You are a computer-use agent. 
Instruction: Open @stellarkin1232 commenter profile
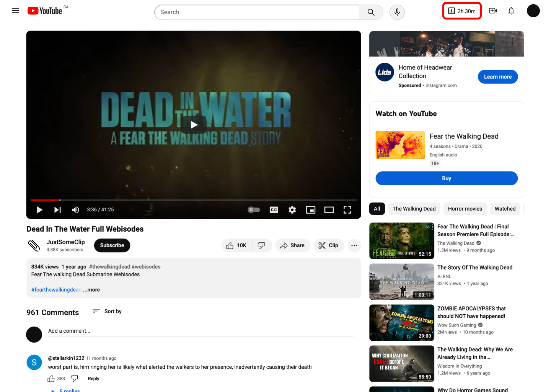tap(66, 358)
